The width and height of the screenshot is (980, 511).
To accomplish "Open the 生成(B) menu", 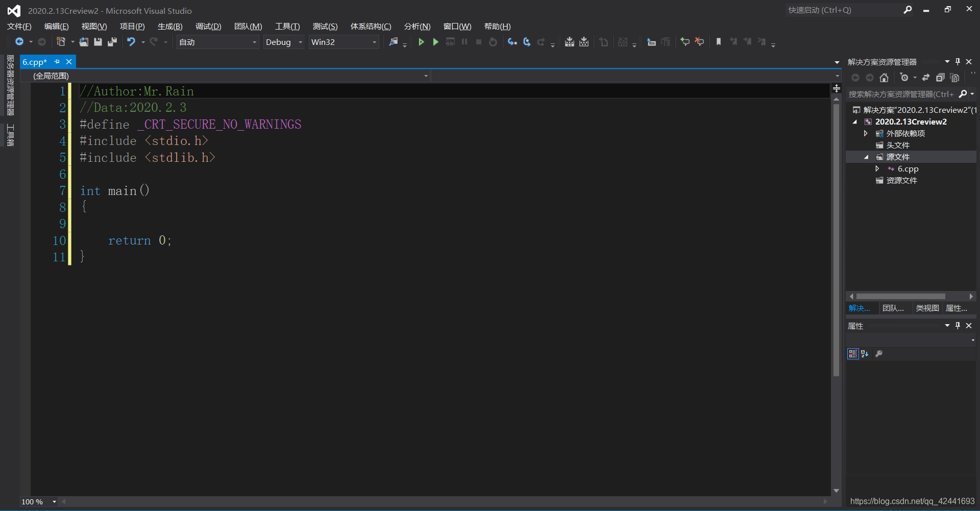I will tap(170, 27).
